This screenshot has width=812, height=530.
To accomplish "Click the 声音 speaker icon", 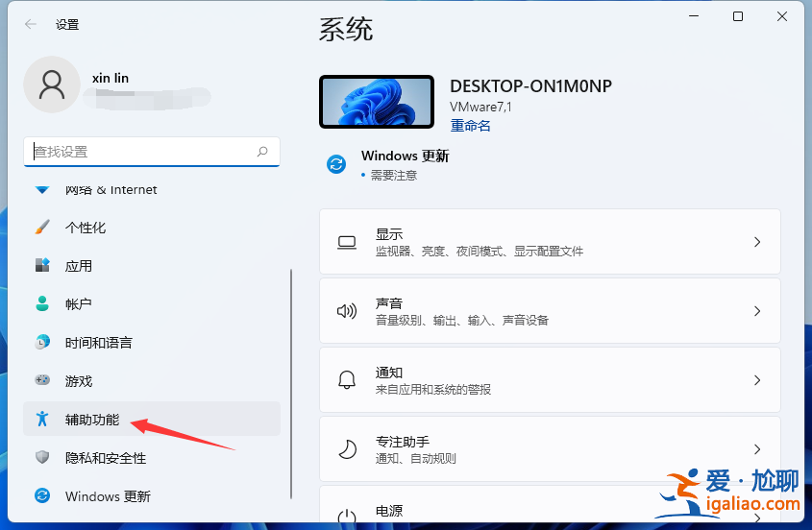I will tap(347, 311).
